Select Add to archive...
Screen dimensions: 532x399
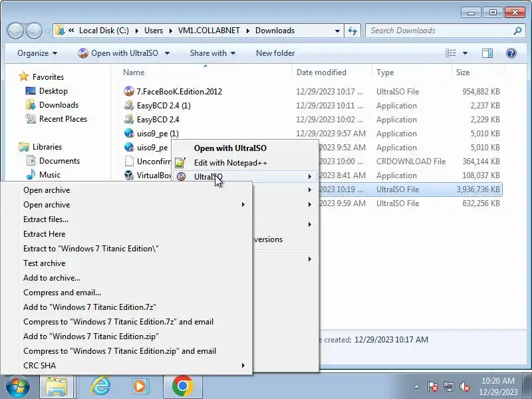click(52, 277)
